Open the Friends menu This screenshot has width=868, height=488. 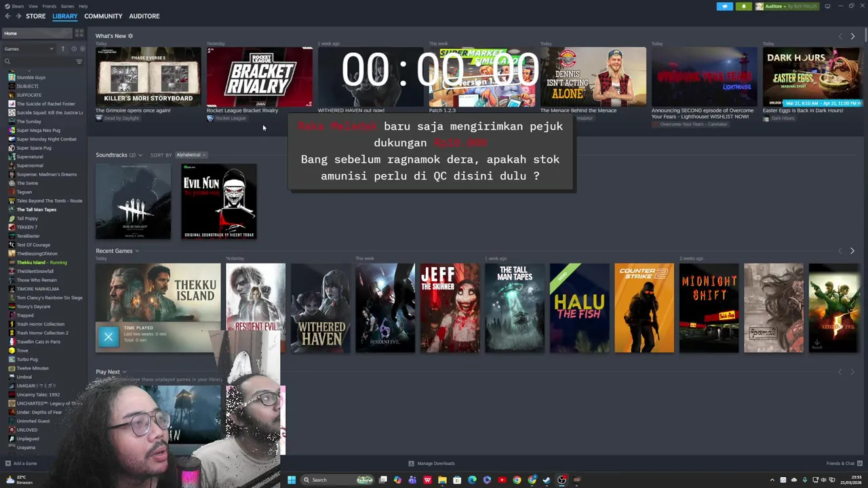click(x=49, y=6)
